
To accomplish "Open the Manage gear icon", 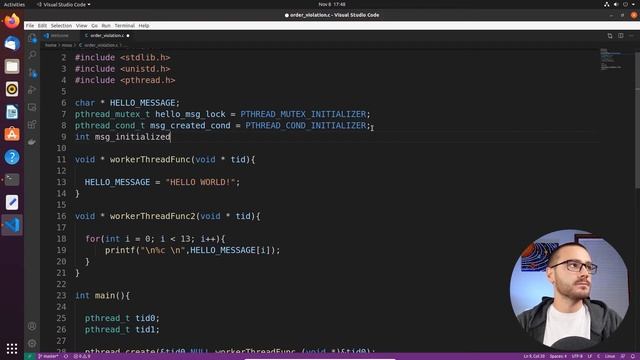I will [x=32, y=343].
